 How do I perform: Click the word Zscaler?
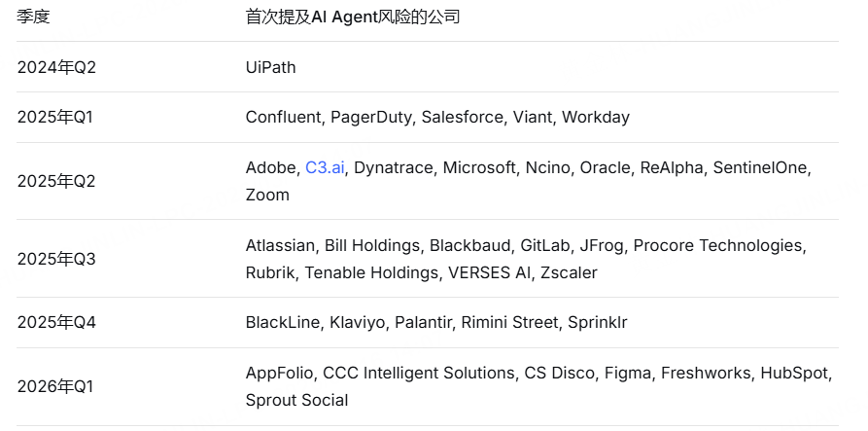click(570, 272)
